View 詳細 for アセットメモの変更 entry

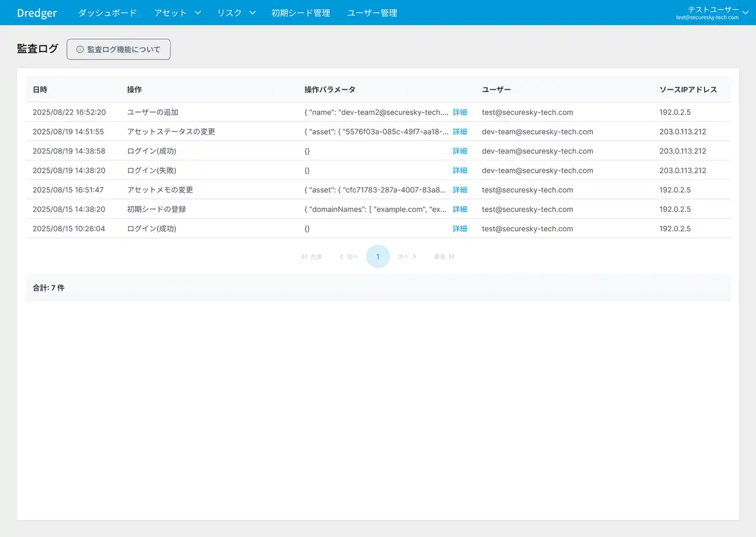click(460, 190)
